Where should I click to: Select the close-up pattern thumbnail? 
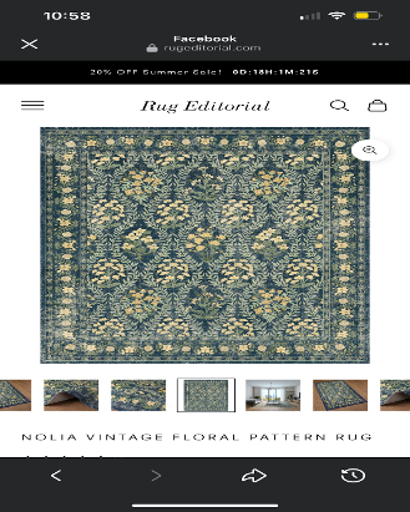tap(138, 395)
